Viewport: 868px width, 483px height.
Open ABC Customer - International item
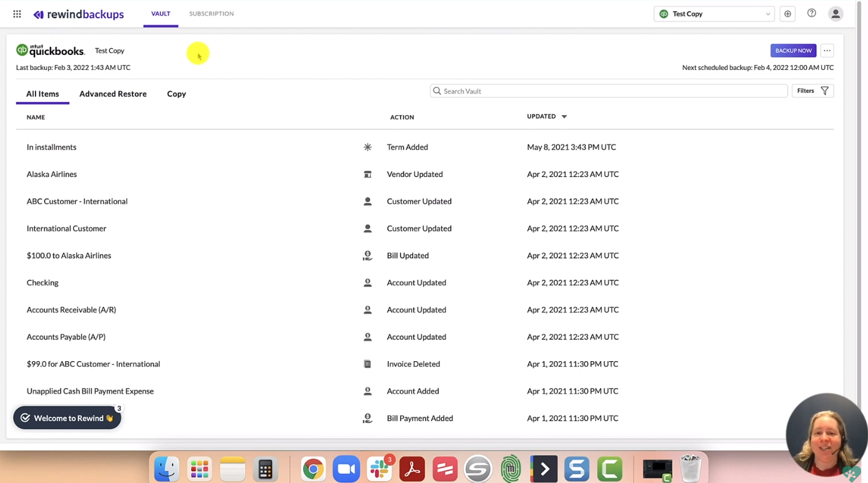click(77, 201)
